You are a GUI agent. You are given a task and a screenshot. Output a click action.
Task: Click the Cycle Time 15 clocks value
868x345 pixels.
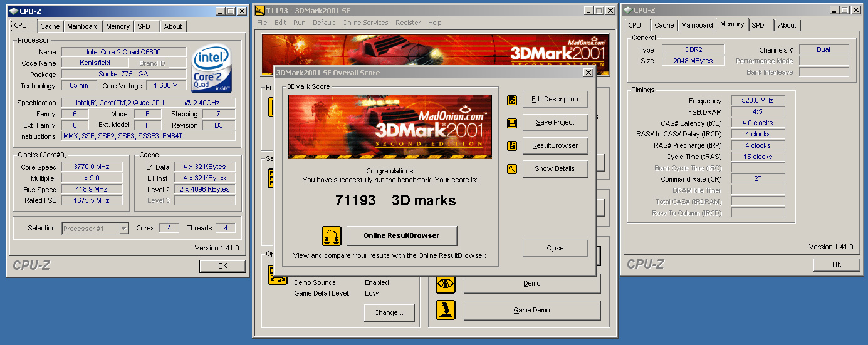[x=758, y=157]
